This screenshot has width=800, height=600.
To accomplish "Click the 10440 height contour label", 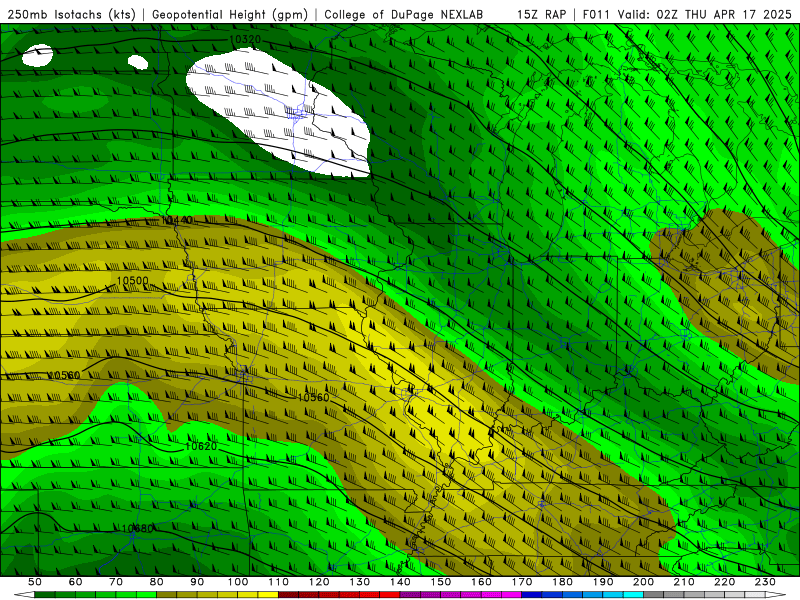I will (177, 220).
